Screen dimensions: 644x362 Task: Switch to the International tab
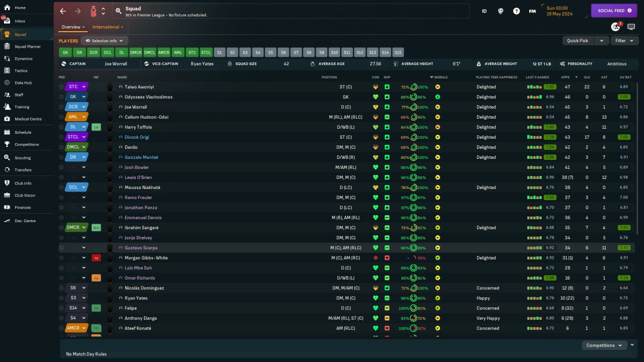[x=108, y=27]
